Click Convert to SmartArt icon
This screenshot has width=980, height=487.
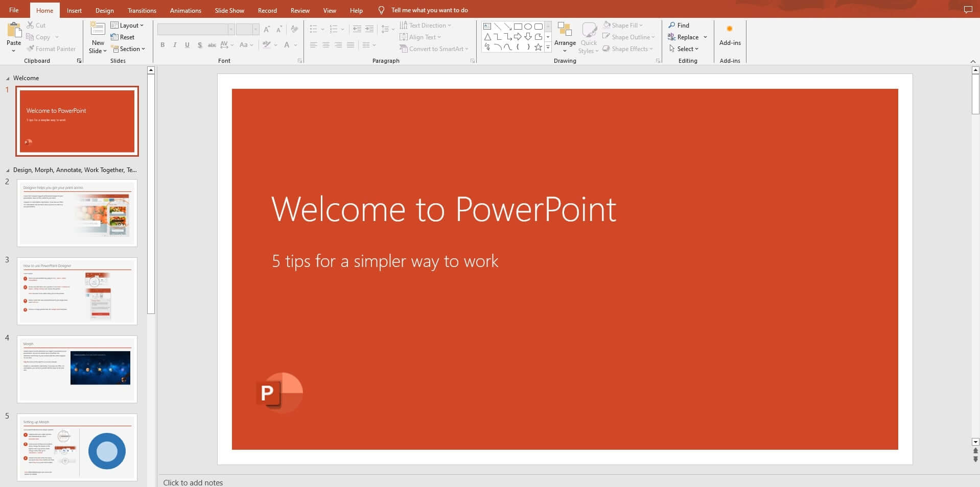coord(404,48)
